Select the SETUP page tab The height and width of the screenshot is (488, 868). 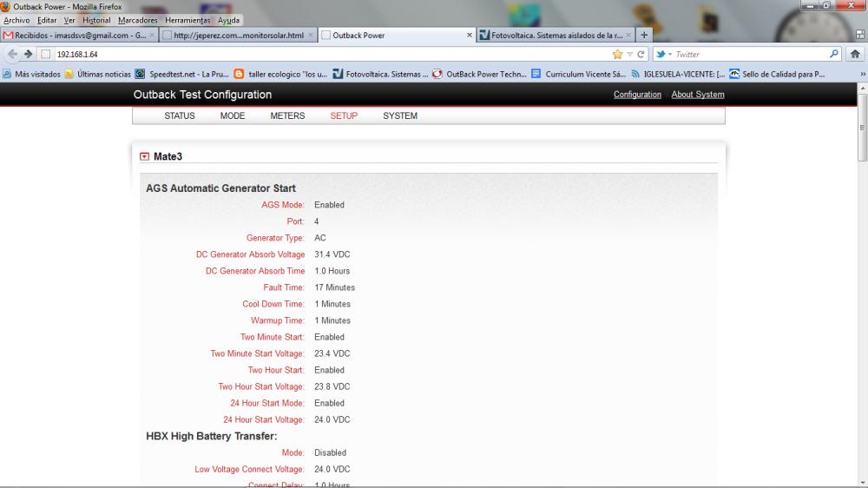coord(344,115)
